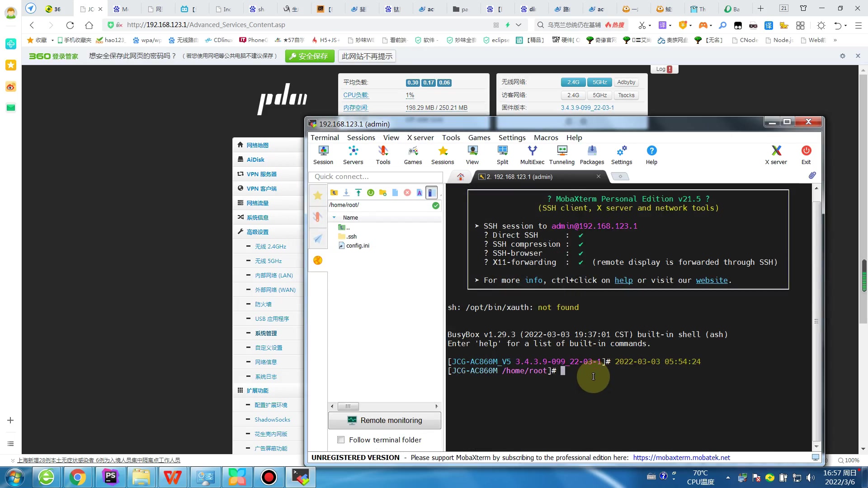The image size is (868, 488).
Task: Click the Split terminal icon
Action: coord(502,155)
